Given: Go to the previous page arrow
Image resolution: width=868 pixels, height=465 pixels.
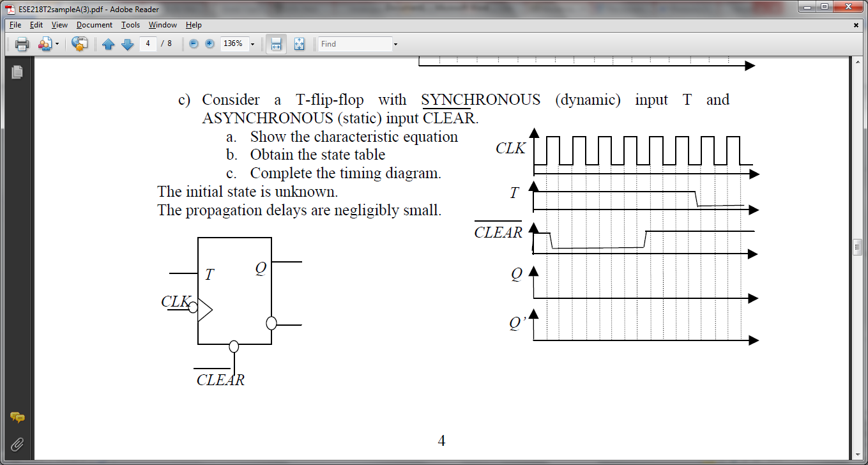Looking at the screenshot, I should click(x=109, y=43).
